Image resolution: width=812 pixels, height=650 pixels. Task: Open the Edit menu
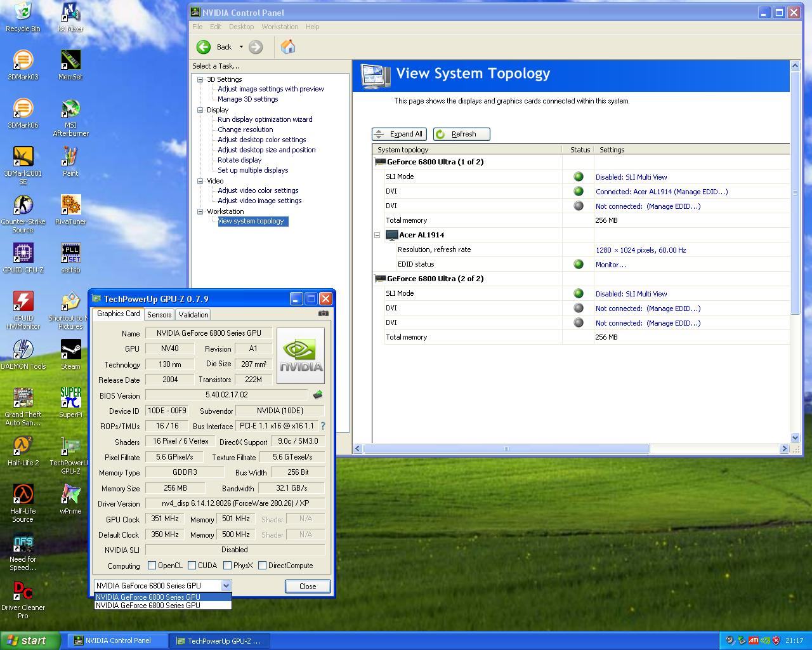pyautogui.click(x=216, y=27)
